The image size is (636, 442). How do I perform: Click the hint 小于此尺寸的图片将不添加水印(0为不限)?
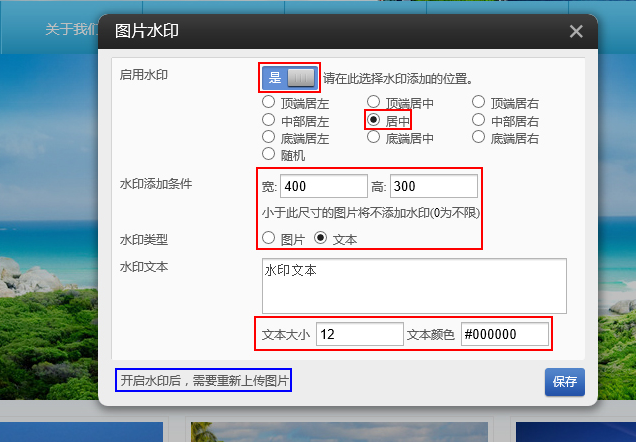371,213
